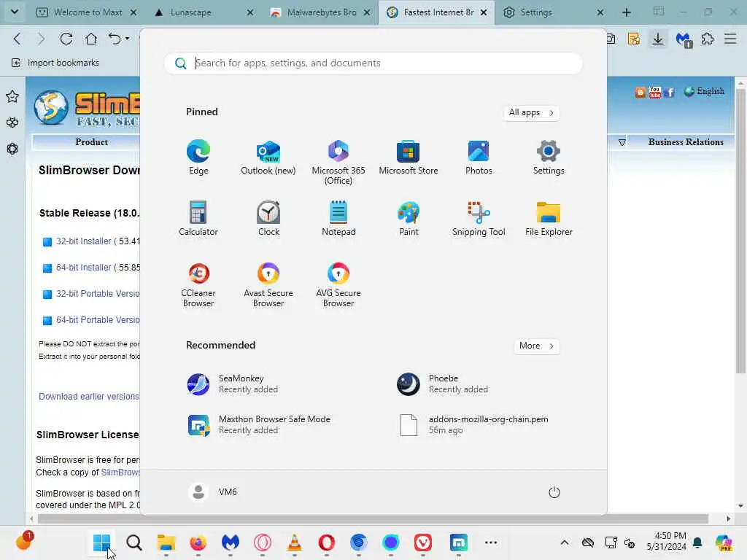The height and width of the screenshot is (560, 747).
Task: Open the Paint app
Action: pos(409,219)
